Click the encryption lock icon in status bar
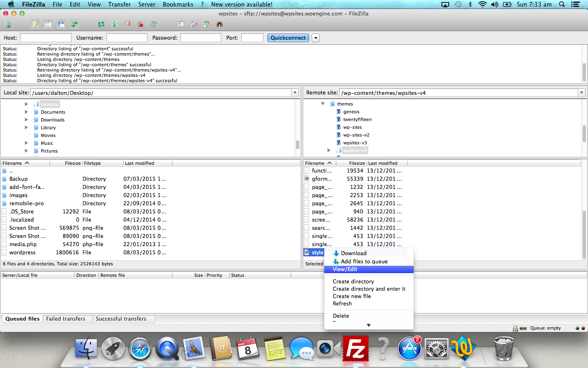The height and width of the screenshot is (368, 588). click(x=515, y=328)
